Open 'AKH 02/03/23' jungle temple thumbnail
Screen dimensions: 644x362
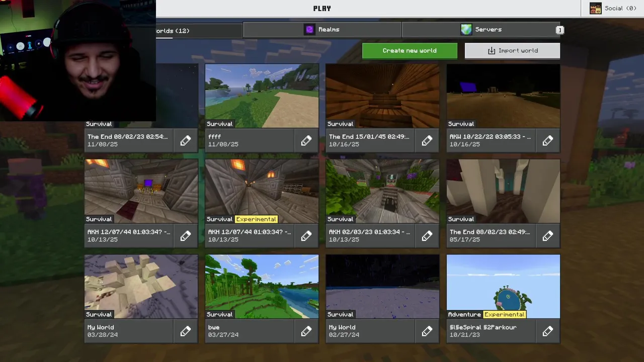[x=382, y=191]
